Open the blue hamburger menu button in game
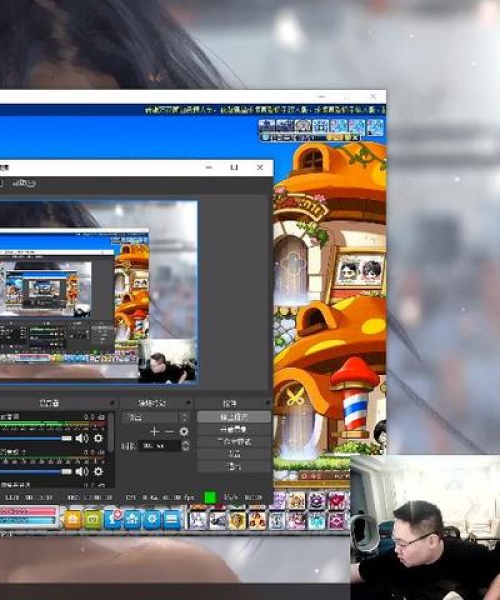Screen dimensions: 500x600 pyautogui.click(x=171, y=520)
